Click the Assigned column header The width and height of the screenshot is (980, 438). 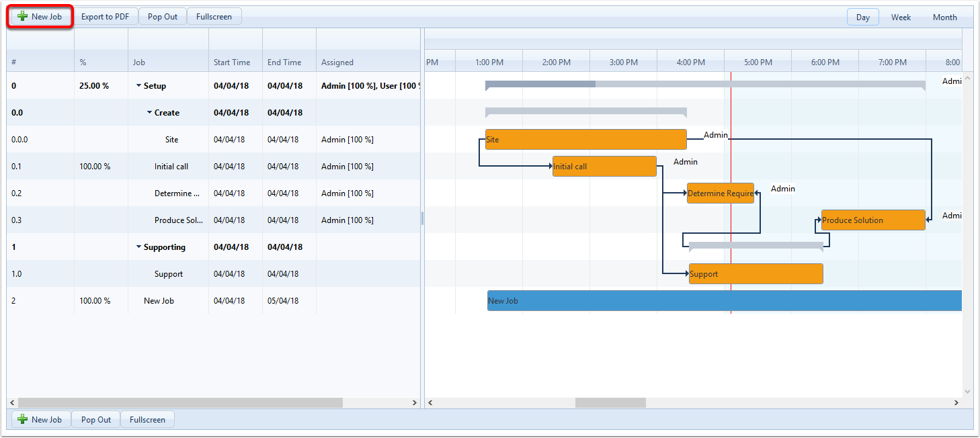[368, 62]
